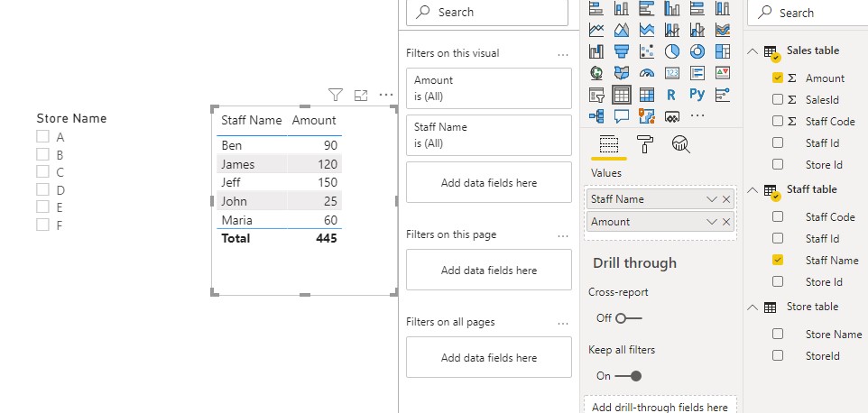The image size is (868, 413).
Task: Open the Analytics magnifier tab
Action: [680, 144]
